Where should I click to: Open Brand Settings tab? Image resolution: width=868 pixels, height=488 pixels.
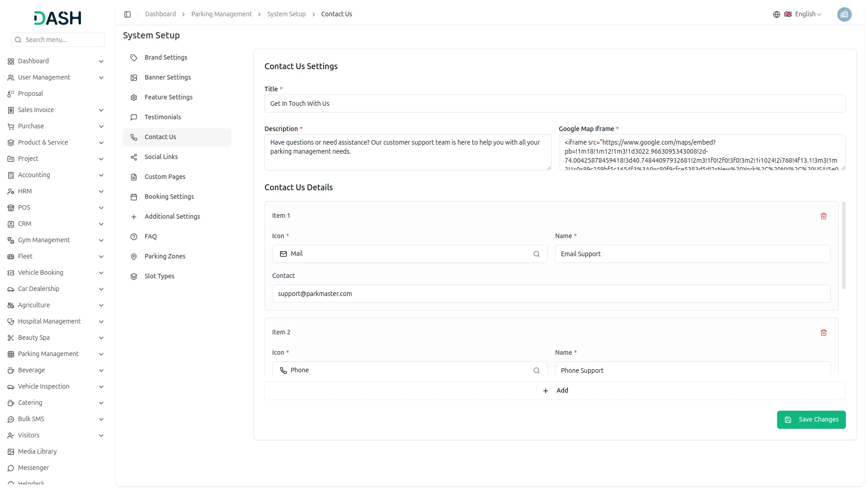click(166, 58)
